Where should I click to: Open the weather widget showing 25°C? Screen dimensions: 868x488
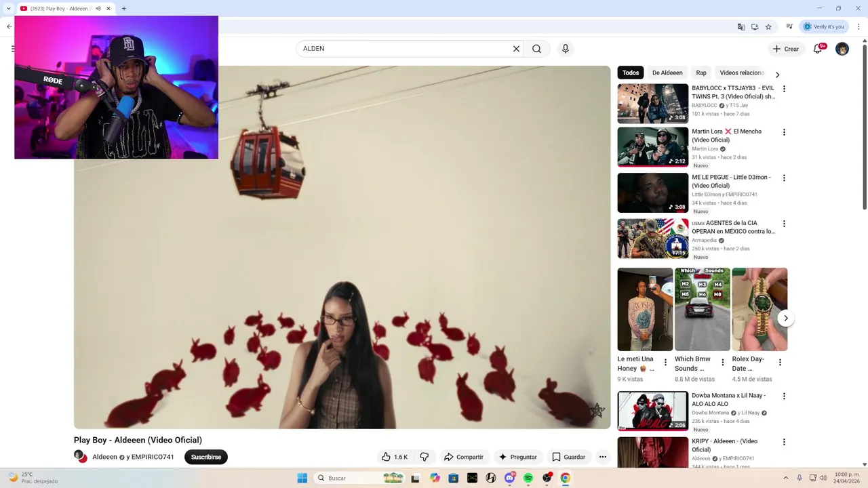pos(32,478)
